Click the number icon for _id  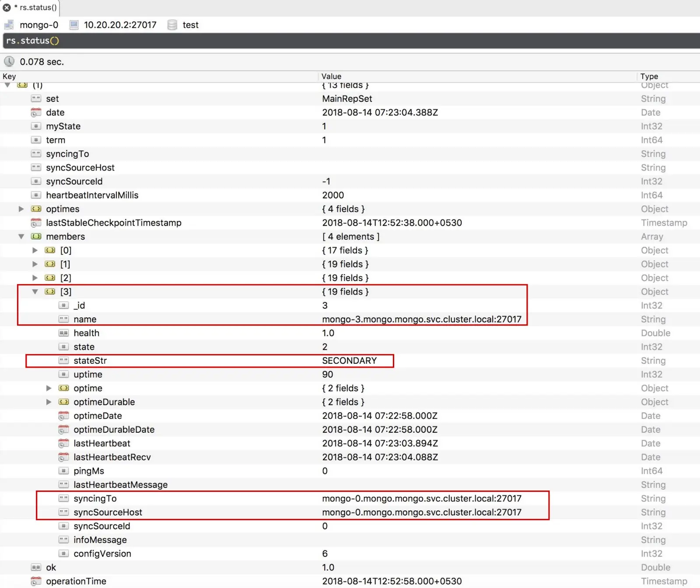point(63,306)
